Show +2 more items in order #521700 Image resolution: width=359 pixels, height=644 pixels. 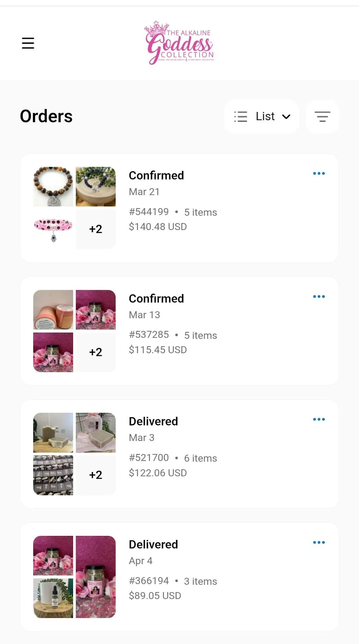click(96, 475)
